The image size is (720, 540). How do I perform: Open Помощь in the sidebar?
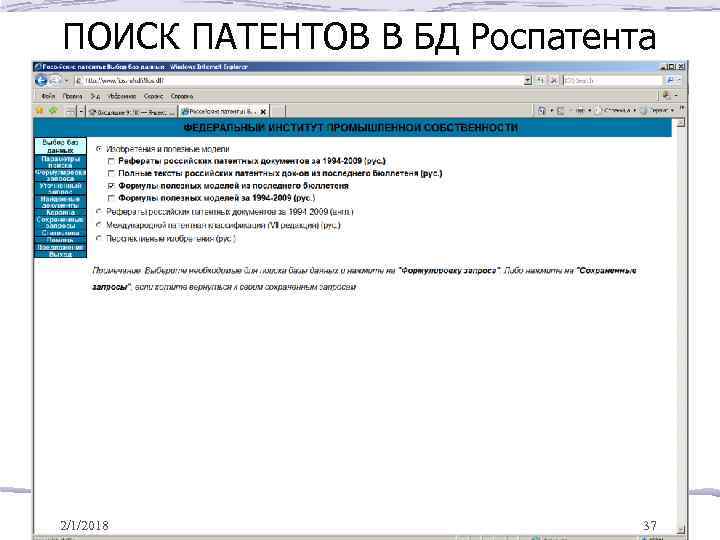click(x=60, y=240)
